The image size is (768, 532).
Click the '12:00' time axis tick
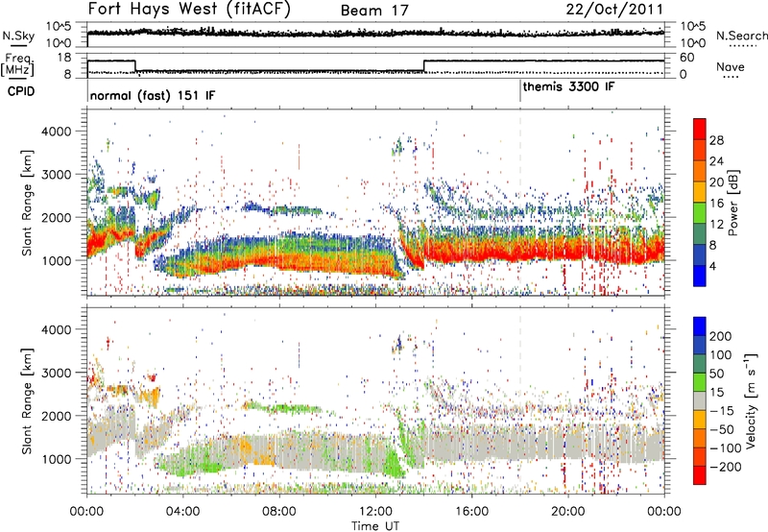375,512
